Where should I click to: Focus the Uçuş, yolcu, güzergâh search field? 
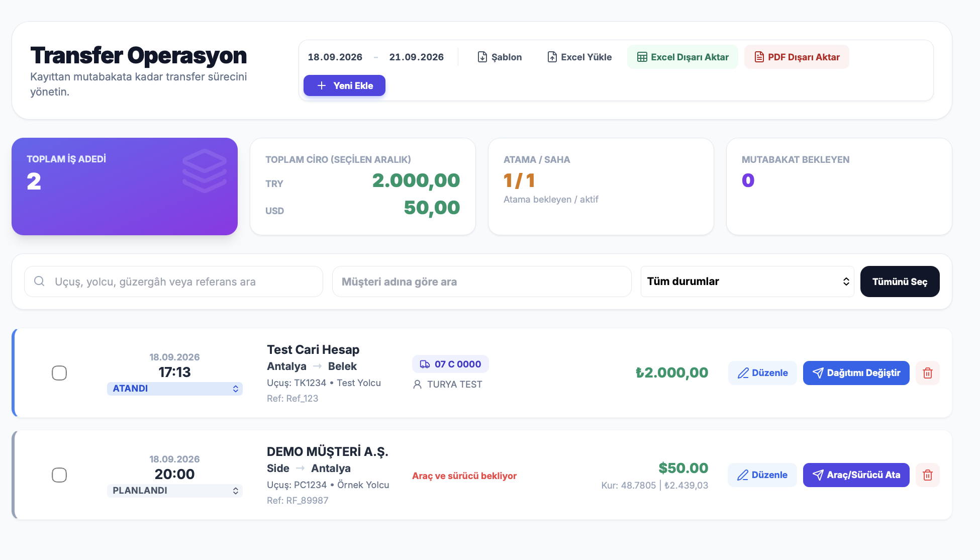173,282
